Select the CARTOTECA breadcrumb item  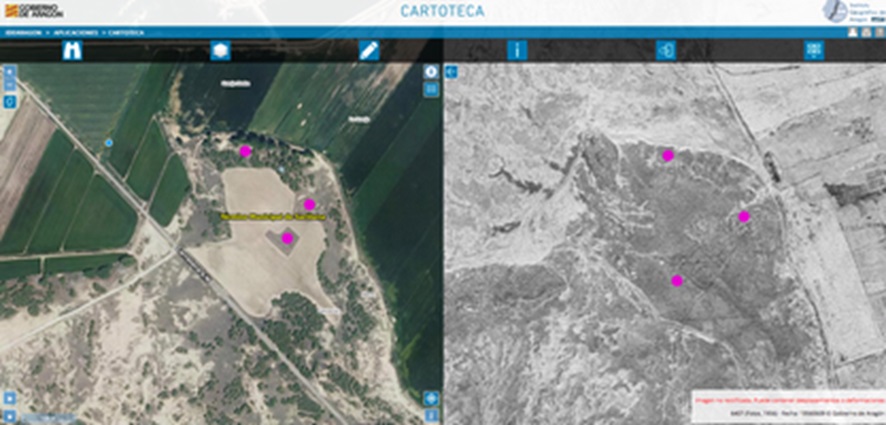(x=124, y=32)
